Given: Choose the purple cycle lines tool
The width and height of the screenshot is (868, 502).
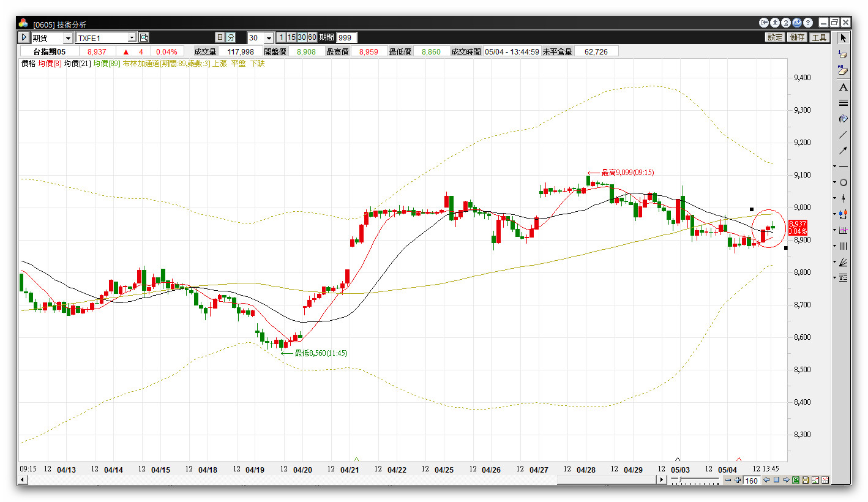Looking at the screenshot, I should [x=843, y=230].
